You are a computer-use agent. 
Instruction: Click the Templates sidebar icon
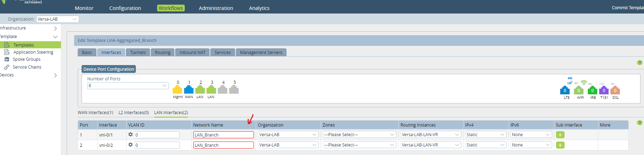(x=7, y=45)
